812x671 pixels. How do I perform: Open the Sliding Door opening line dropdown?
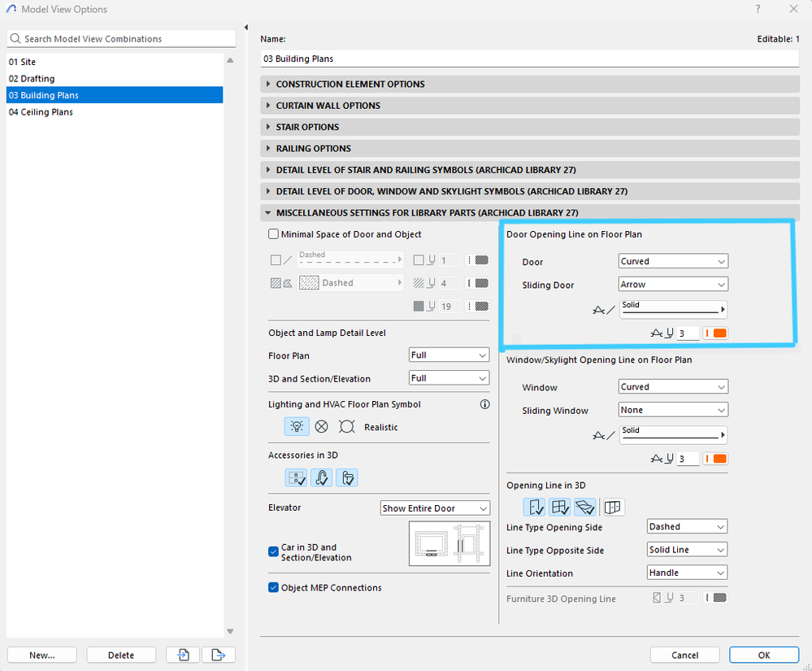(x=673, y=285)
